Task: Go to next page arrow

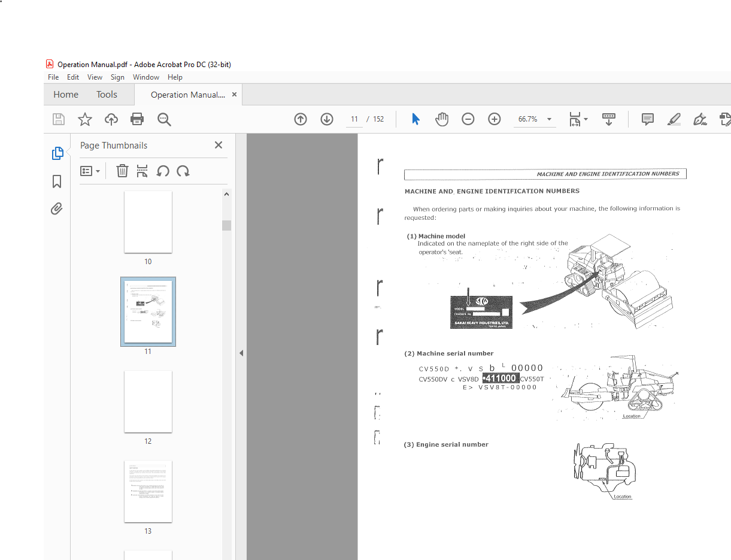Action: tap(327, 119)
